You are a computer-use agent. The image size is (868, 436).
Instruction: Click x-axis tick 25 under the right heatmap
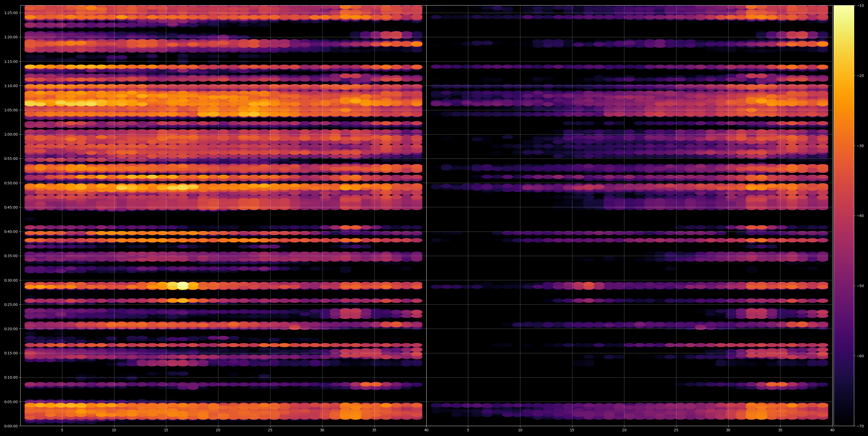point(676,430)
